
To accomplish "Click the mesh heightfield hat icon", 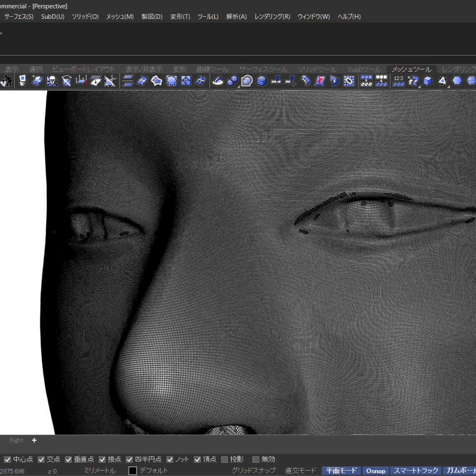I will 218,81.
